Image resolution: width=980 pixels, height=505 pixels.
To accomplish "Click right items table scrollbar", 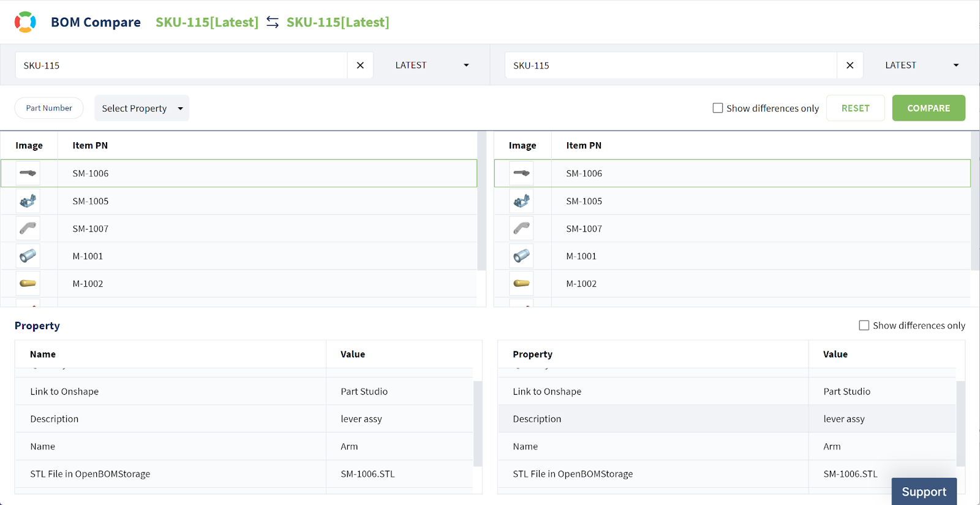I will [975, 201].
